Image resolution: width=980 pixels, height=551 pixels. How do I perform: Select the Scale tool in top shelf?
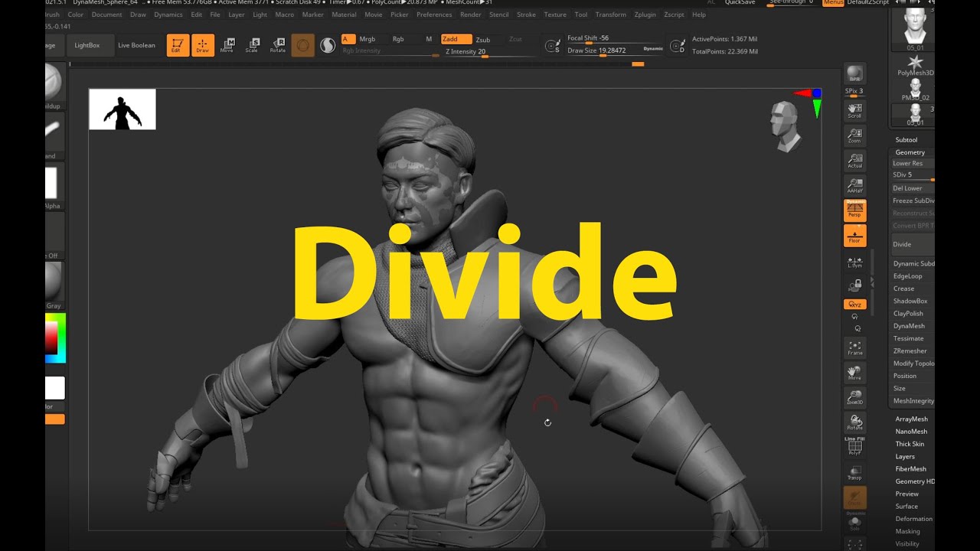pyautogui.click(x=252, y=46)
